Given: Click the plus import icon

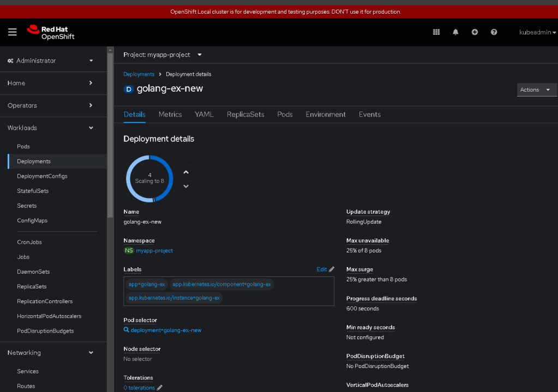Looking at the screenshot, I should (x=475, y=32).
